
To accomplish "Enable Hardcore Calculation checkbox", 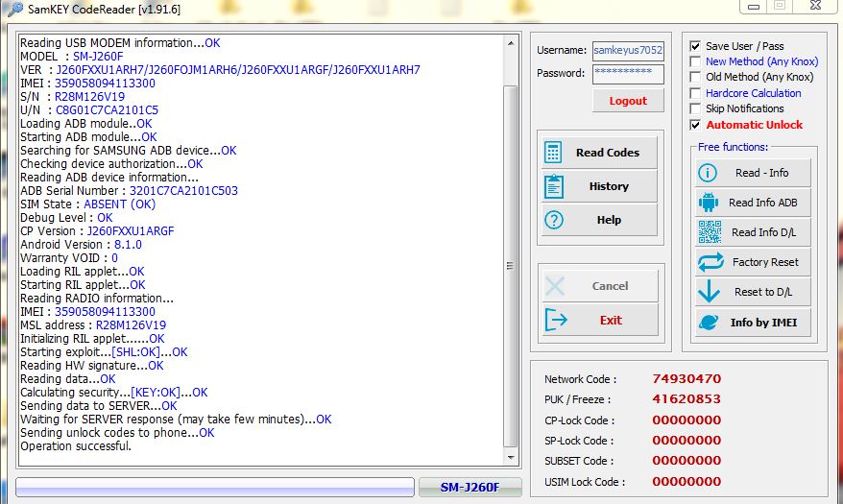I will click(695, 93).
